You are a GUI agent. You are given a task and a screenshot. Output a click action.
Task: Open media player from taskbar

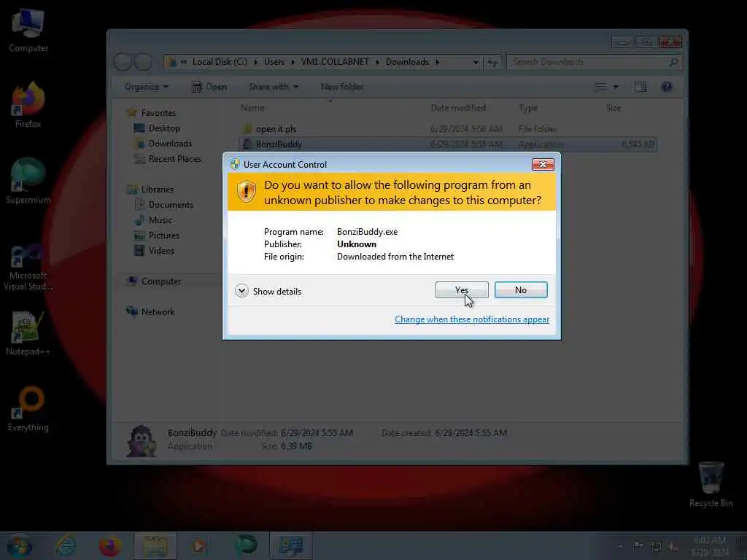point(199,545)
